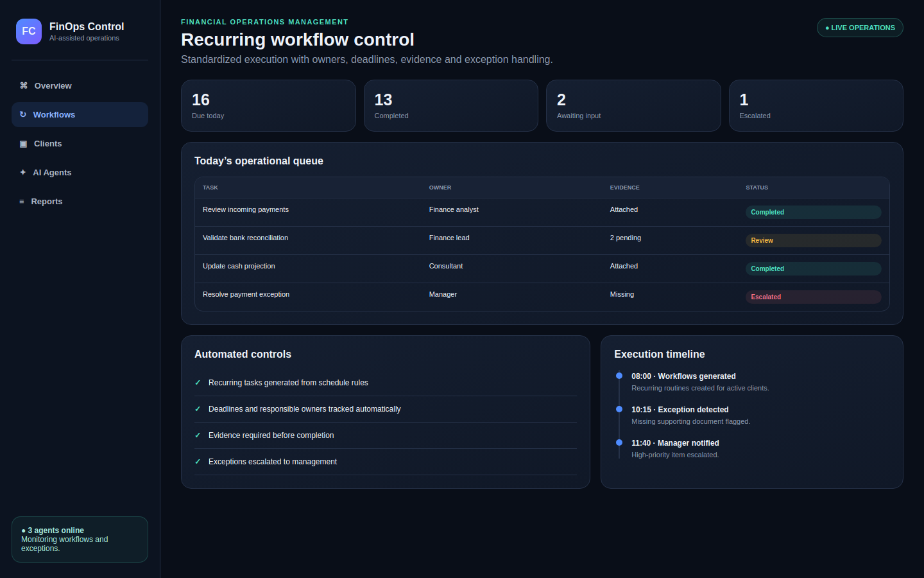Click the FC logo icon

click(29, 31)
